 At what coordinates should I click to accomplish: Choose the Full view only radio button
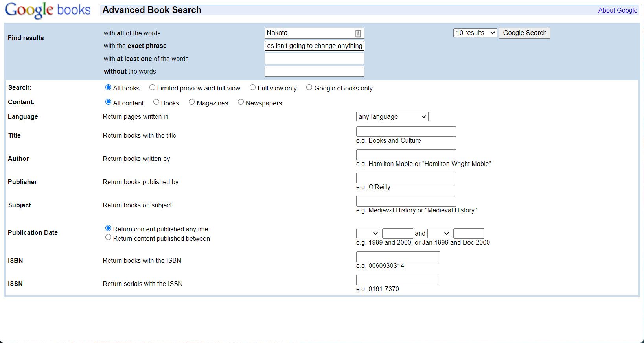[x=252, y=87]
